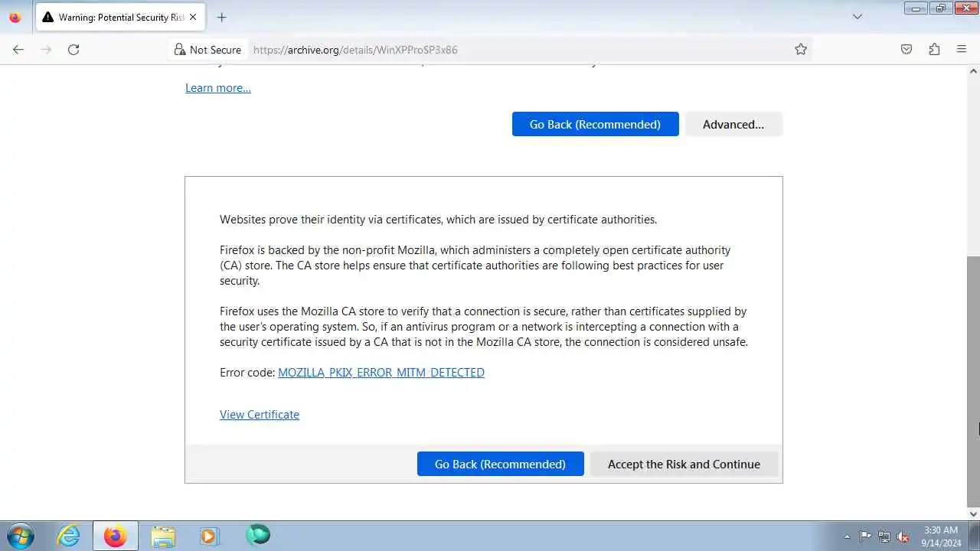This screenshot has width=980, height=551.
Task: Open Windows Media Player taskbar icon
Action: point(210,536)
